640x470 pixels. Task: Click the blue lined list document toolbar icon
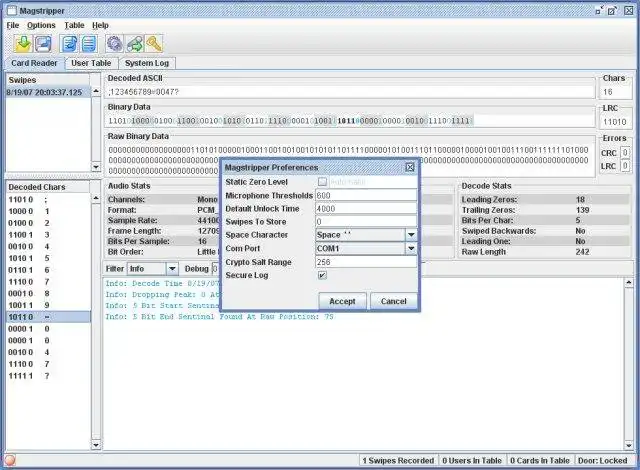pos(89,43)
